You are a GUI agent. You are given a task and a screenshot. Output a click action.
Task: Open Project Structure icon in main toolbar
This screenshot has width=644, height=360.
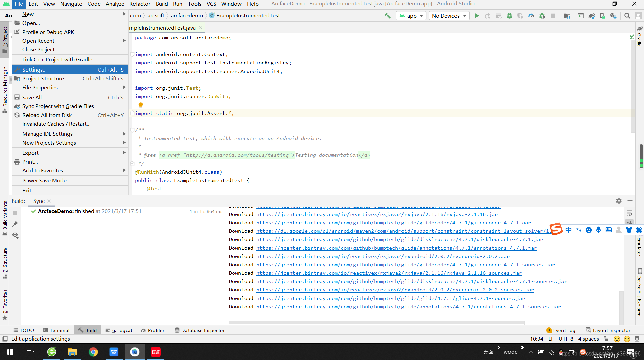(x=567, y=16)
